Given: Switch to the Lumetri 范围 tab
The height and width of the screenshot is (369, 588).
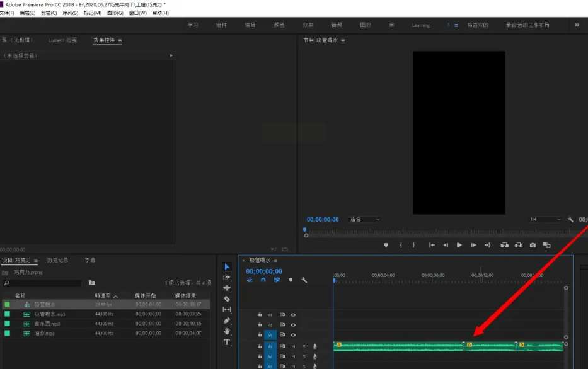Looking at the screenshot, I should (62, 40).
